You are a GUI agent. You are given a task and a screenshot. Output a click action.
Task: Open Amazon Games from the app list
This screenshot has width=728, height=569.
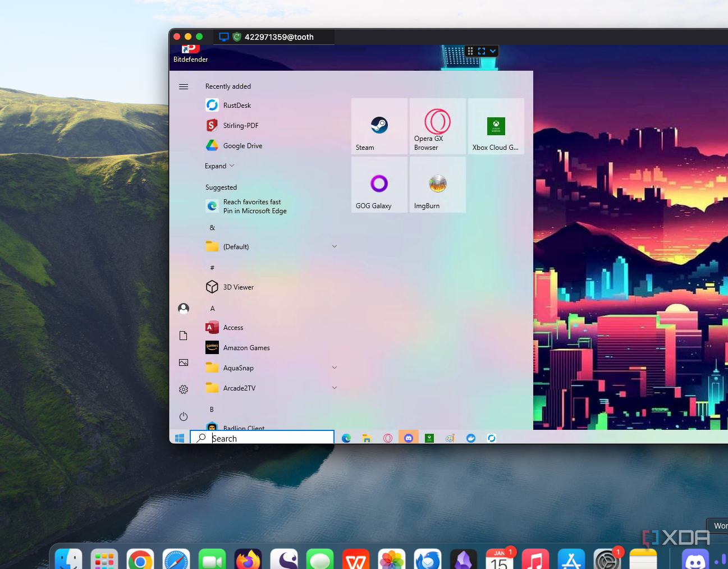pos(272,348)
